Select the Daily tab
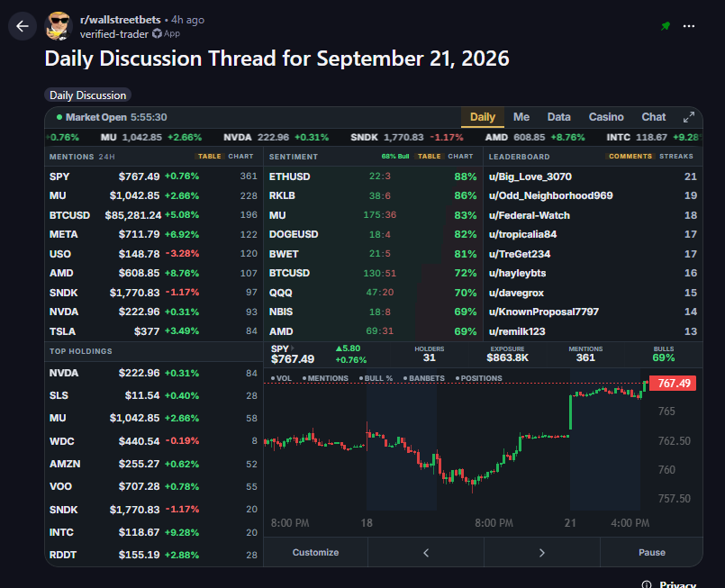This screenshot has height=588, width=725. (482, 117)
